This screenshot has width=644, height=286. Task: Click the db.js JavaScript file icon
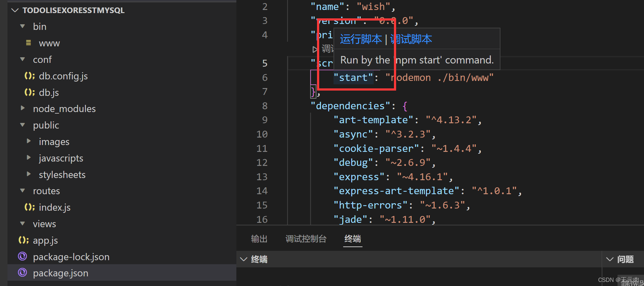[x=30, y=92]
